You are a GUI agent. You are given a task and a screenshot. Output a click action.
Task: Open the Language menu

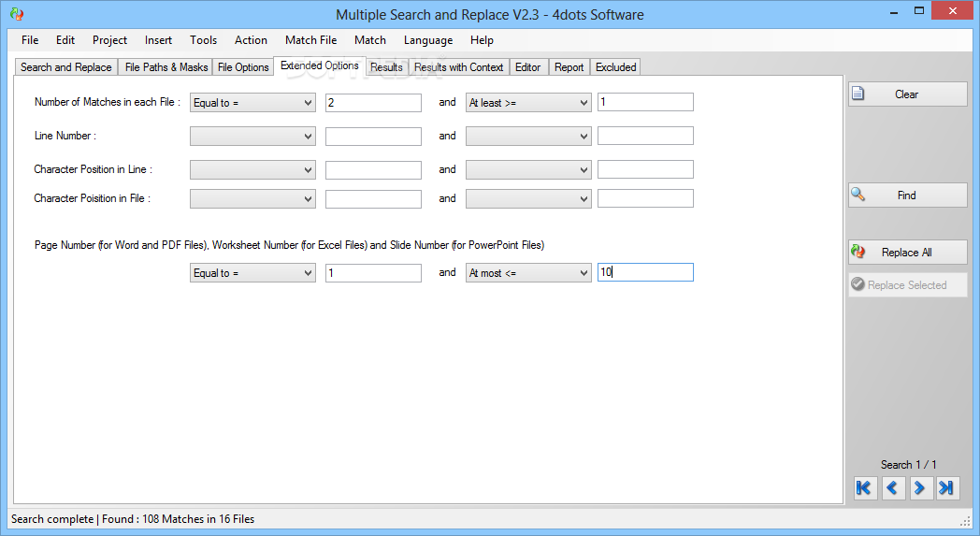(x=428, y=40)
